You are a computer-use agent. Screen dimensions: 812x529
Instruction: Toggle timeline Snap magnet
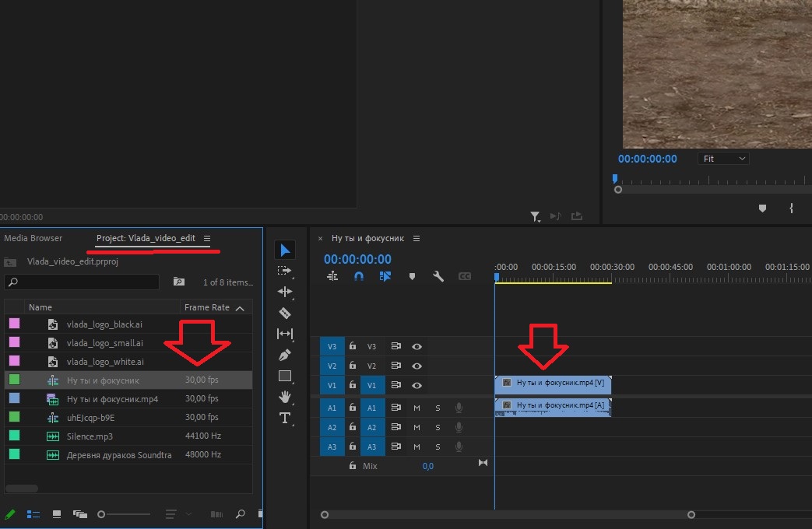click(x=358, y=276)
